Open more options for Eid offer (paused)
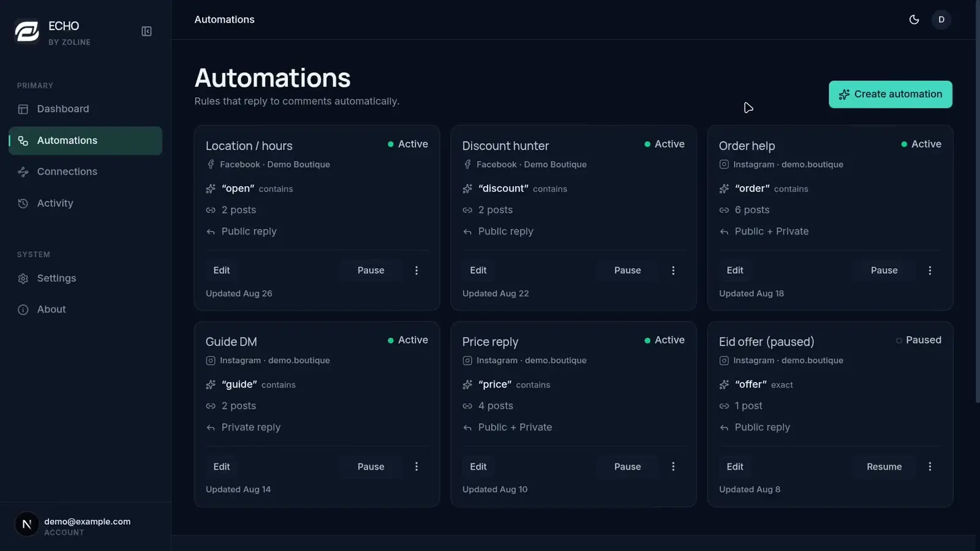The height and width of the screenshot is (551, 980). [930, 467]
